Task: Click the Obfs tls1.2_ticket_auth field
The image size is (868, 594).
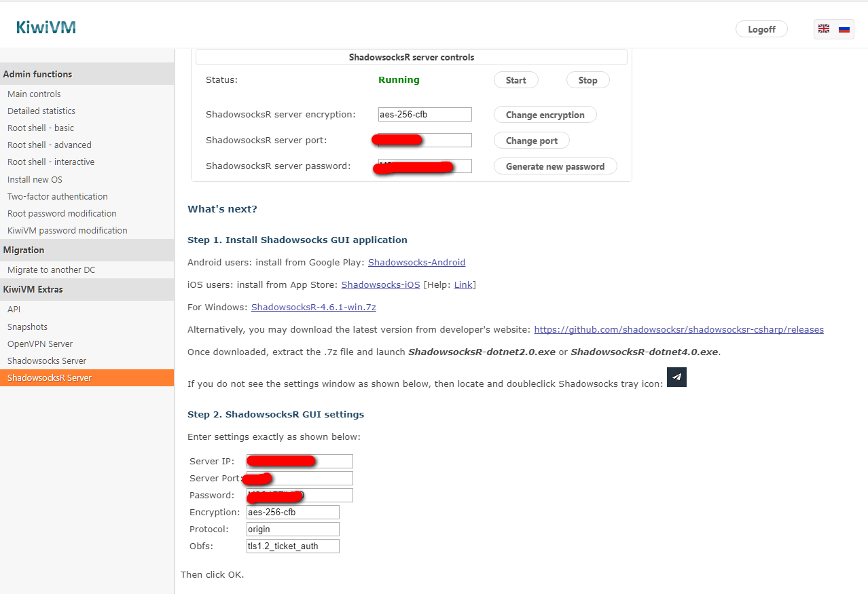Action: 292,546
